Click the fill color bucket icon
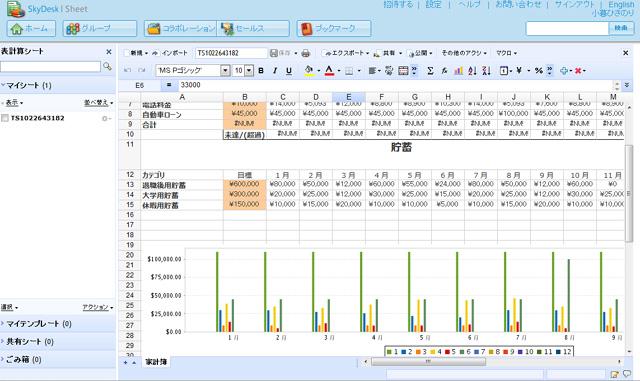The image size is (640, 381). [309, 71]
